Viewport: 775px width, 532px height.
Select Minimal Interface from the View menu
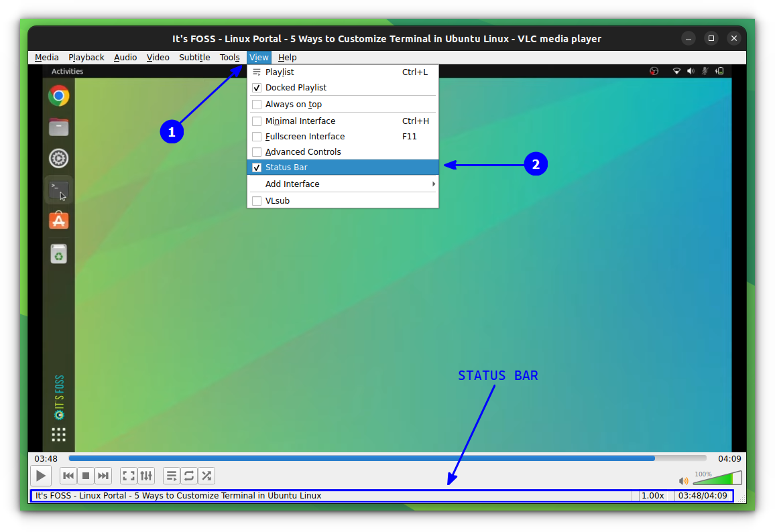pyautogui.click(x=300, y=121)
